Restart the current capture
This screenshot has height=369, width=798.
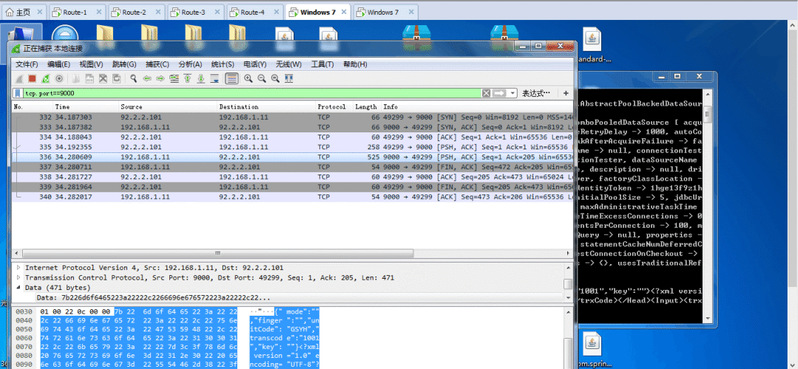tap(46, 79)
